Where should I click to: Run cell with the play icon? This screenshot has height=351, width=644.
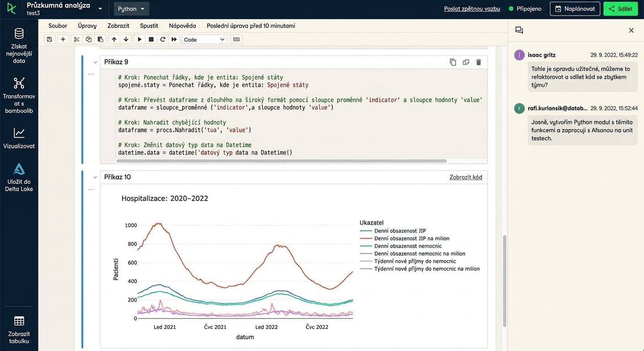pyautogui.click(x=140, y=39)
